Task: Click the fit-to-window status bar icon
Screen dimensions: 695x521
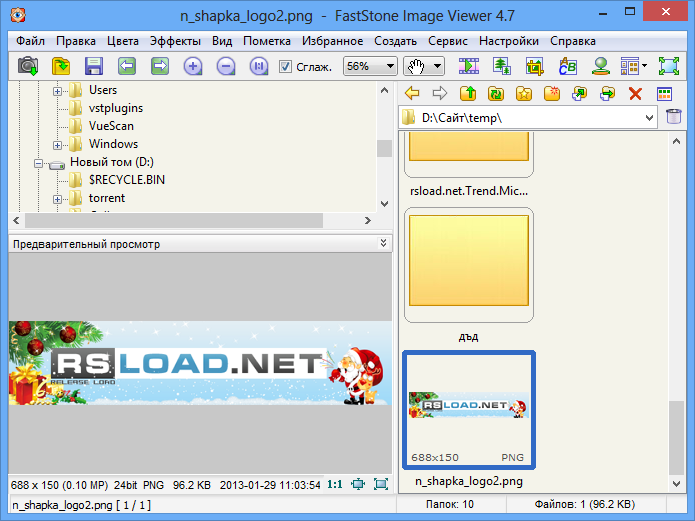Action: [x=358, y=484]
